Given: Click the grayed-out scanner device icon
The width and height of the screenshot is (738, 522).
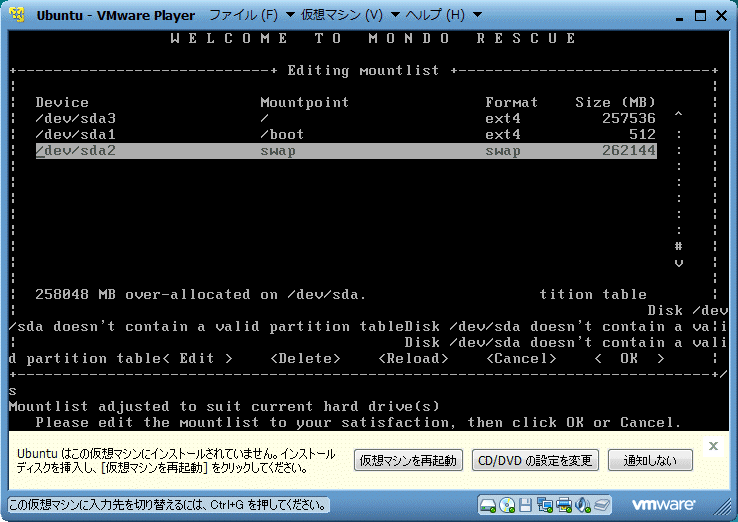Looking at the screenshot, I should click(600, 504).
